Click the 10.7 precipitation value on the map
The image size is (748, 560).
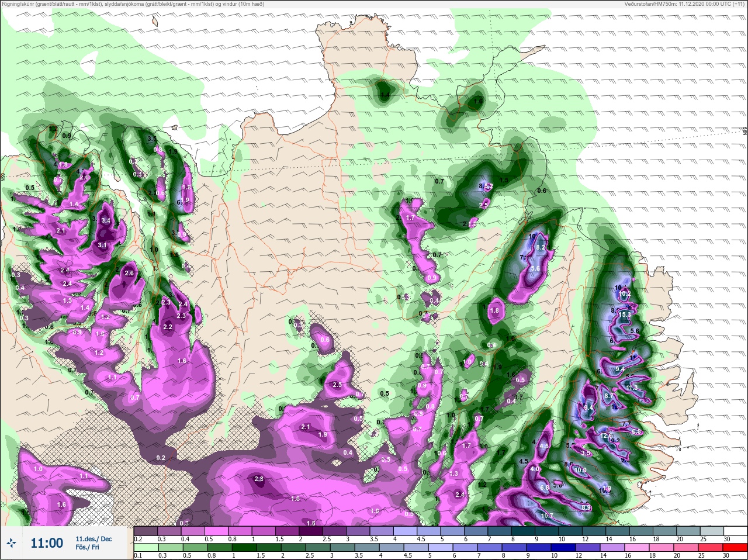[x=548, y=516]
